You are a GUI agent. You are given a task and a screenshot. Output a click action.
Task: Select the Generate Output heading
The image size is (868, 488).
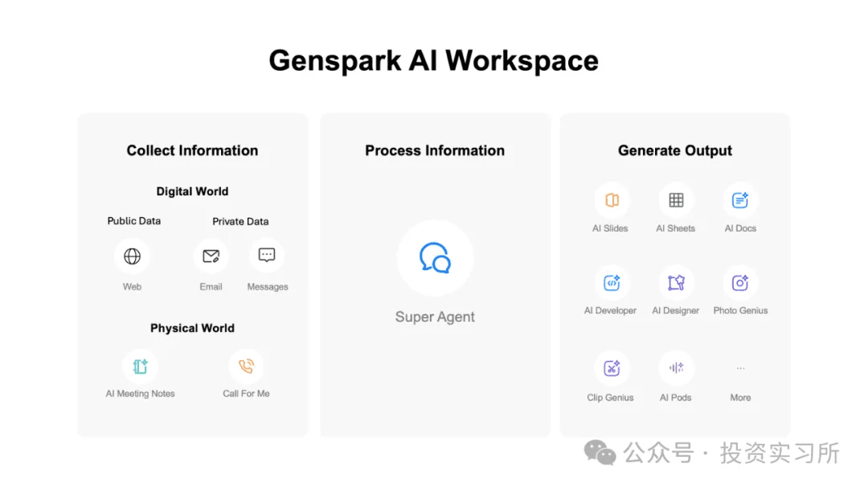click(x=675, y=150)
